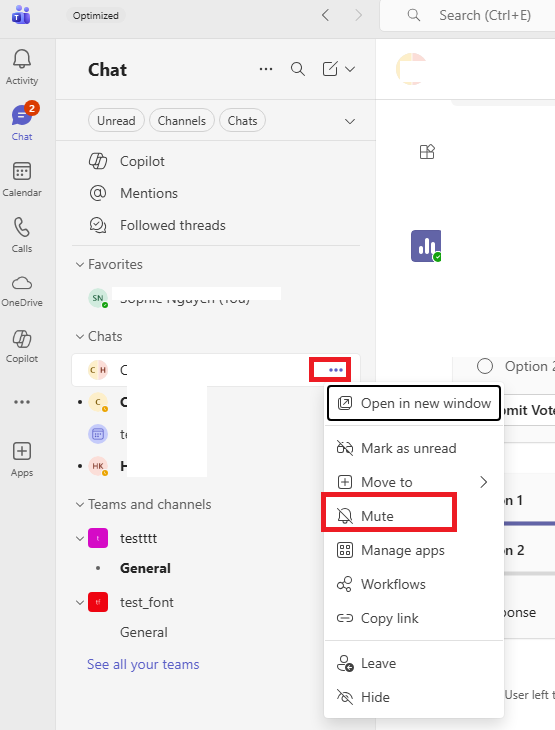The height and width of the screenshot is (730, 555).
Task: Open General channel under testttt
Action: pos(145,568)
